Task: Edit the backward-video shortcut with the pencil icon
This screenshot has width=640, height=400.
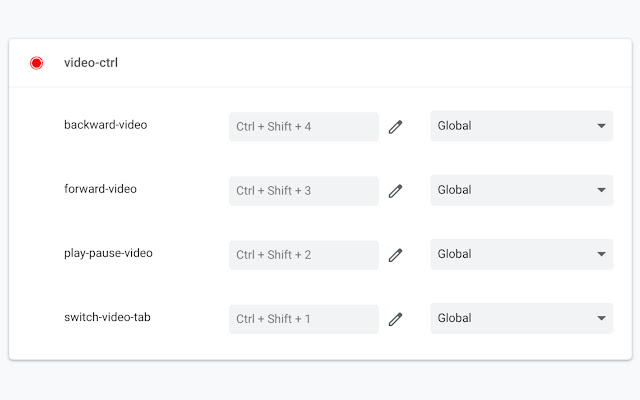Action: point(395,127)
